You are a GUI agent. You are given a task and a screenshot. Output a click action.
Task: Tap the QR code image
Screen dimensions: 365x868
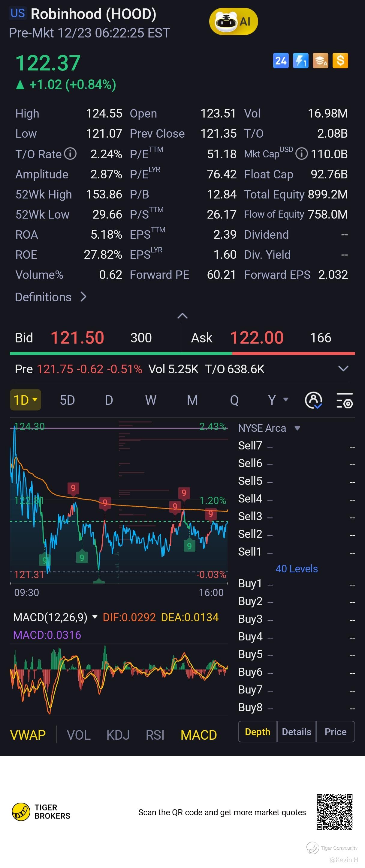point(334,812)
